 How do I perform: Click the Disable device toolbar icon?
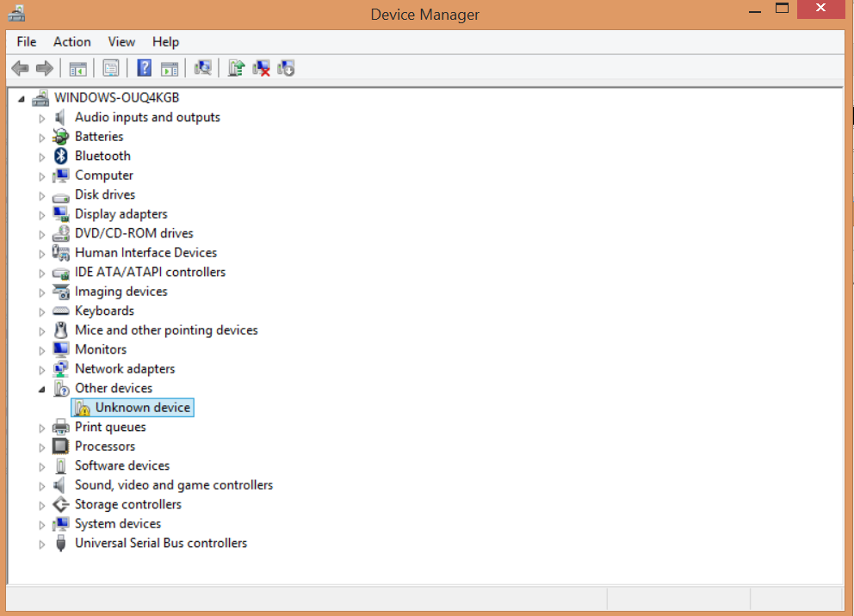(286, 68)
